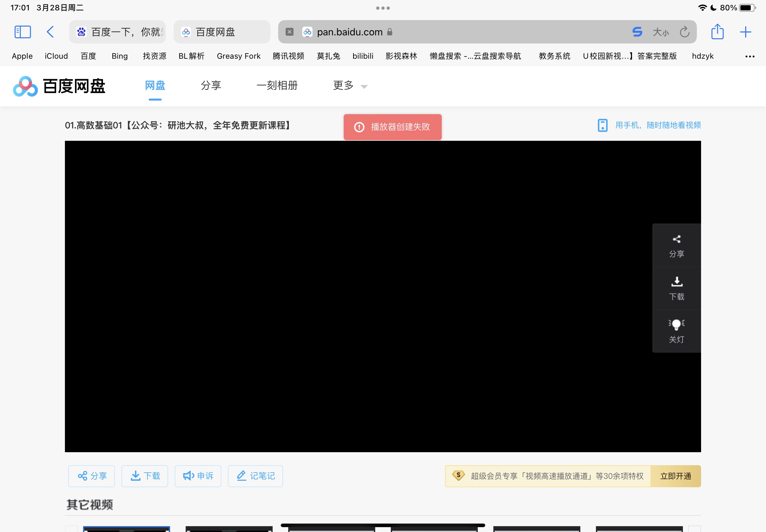Show more bookmarks via ellipsis
766x532 pixels.
point(750,56)
